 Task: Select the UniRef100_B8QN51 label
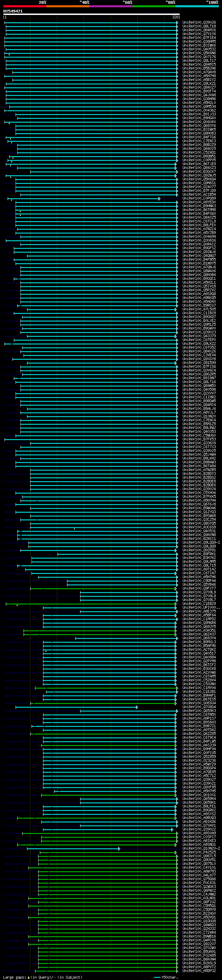[199, 156]
